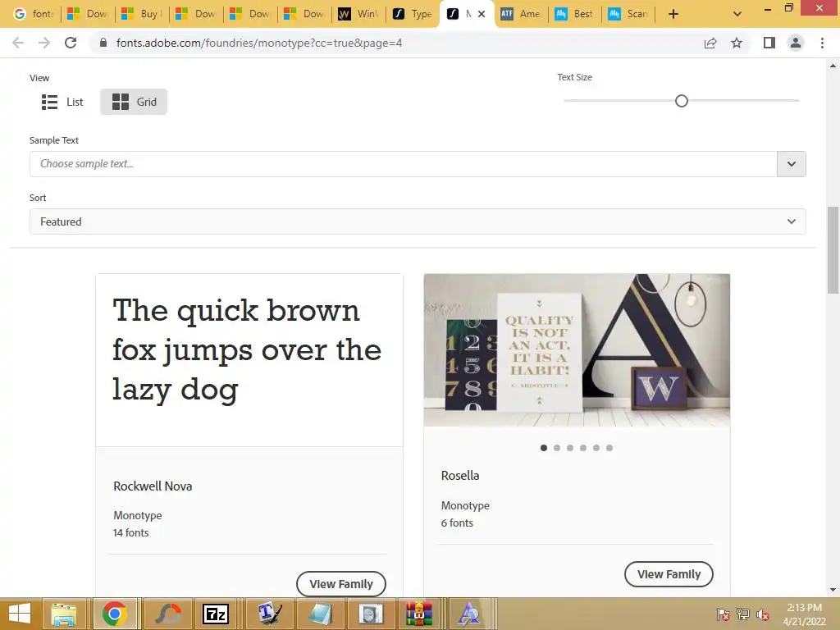This screenshot has height=630, width=840.
Task: Click the scrollbar up arrow
Action: pyautogui.click(x=833, y=66)
